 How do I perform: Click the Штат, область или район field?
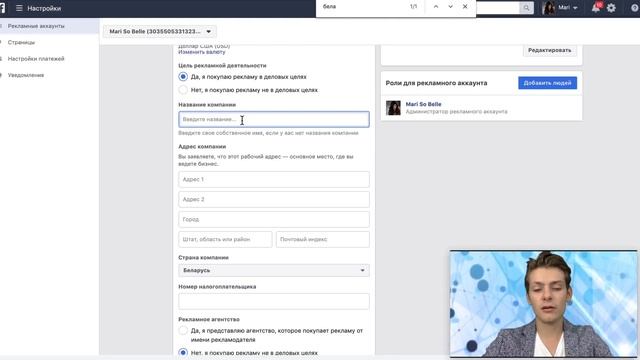click(225, 239)
